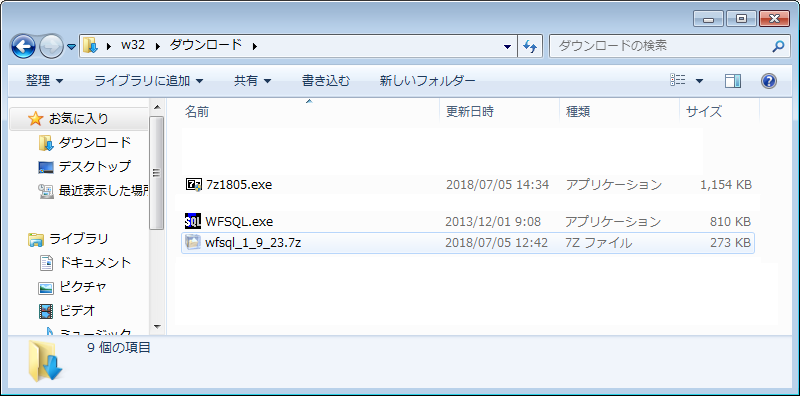Select w32 in the address breadcrumb
800x396 pixels.
point(133,46)
